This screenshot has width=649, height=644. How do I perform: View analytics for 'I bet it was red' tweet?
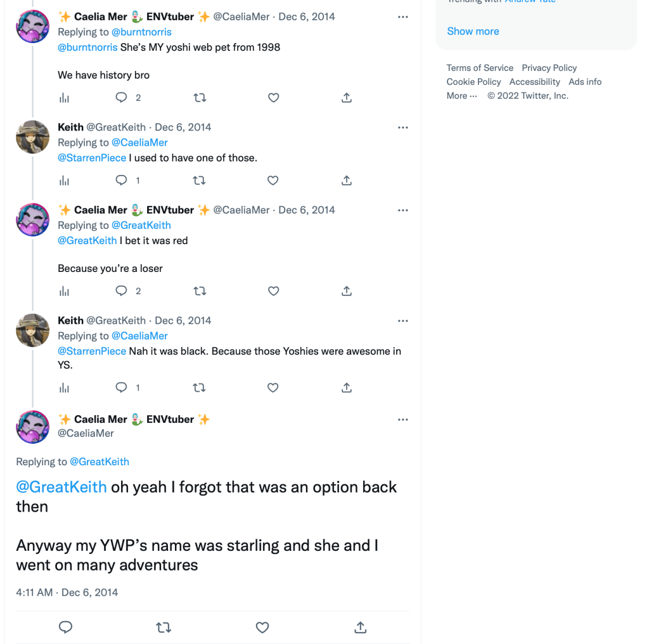(64, 291)
